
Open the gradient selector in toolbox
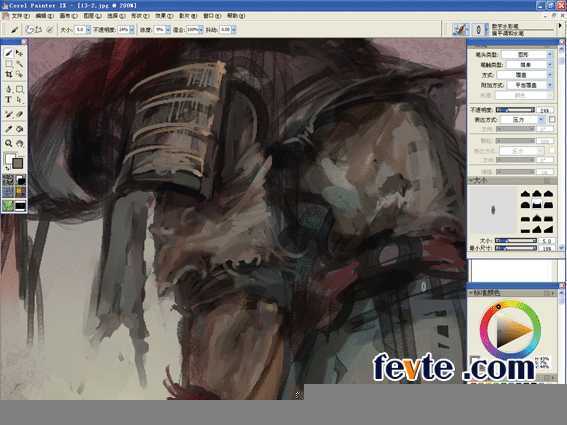(20, 180)
